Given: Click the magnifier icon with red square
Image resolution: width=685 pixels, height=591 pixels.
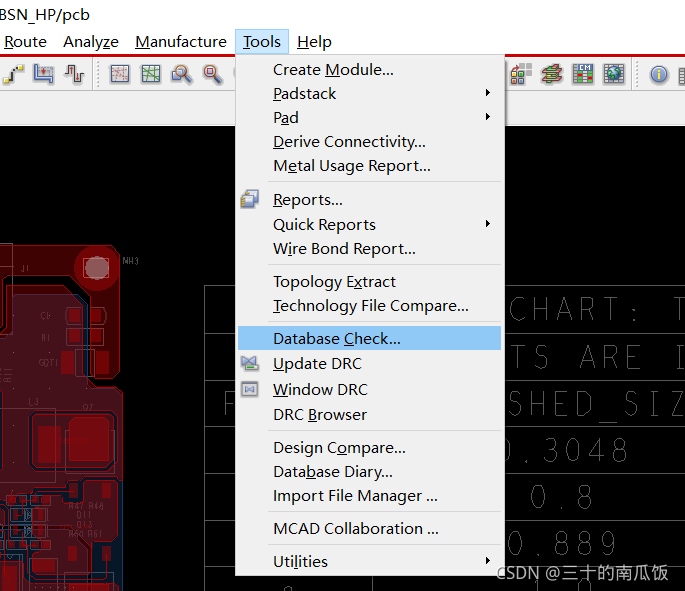Looking at the screenshot, I should [212, 74].
